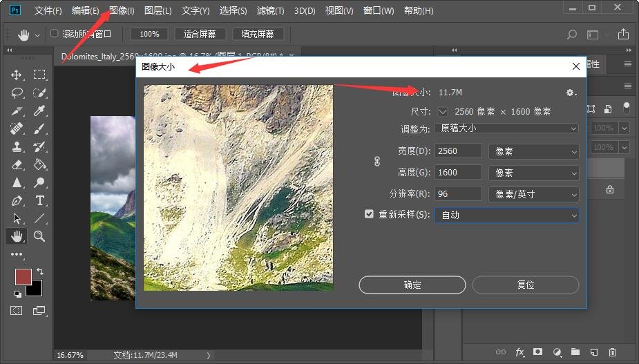639x364 pixels.
Task: Open the 帮助(H) menu
Action: pyautogui.click(x=419, y=10)
